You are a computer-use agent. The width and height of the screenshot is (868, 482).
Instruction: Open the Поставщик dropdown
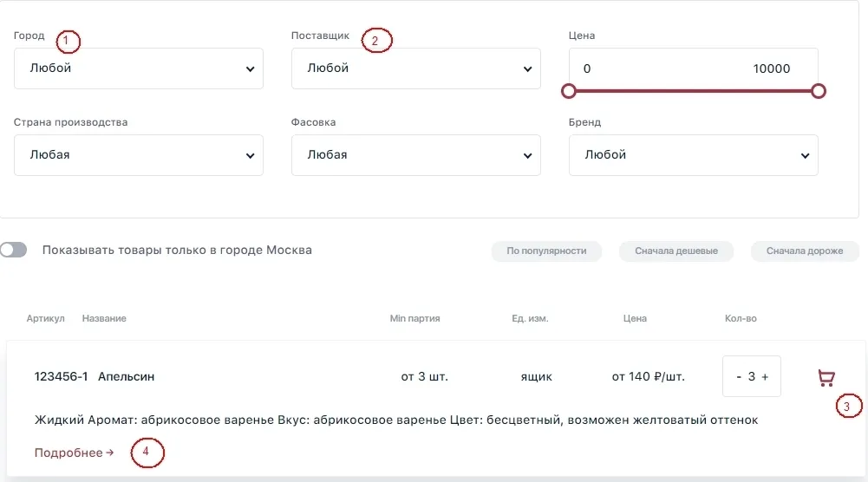tap(415, 68)
